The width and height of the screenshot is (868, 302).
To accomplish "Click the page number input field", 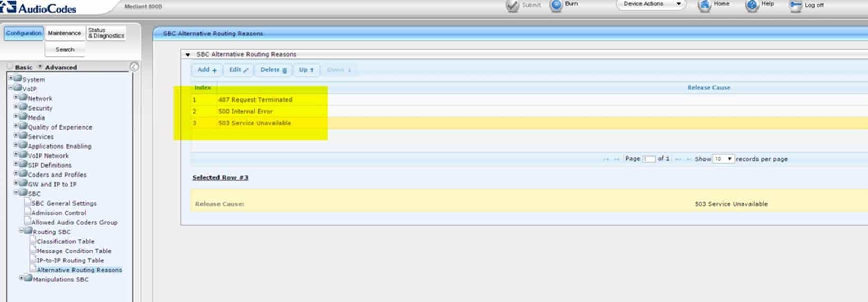I will pyautogui.click(x=648, y=159).
